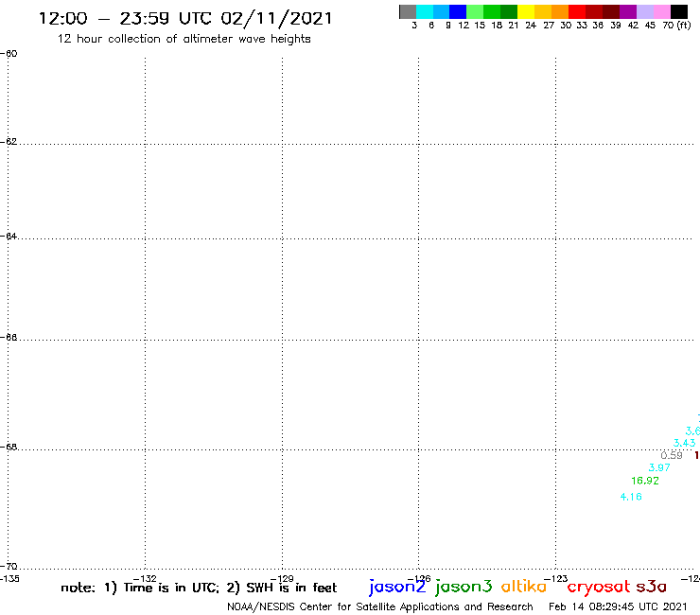Select the orange swatch before label 30

tap(560, 11)
